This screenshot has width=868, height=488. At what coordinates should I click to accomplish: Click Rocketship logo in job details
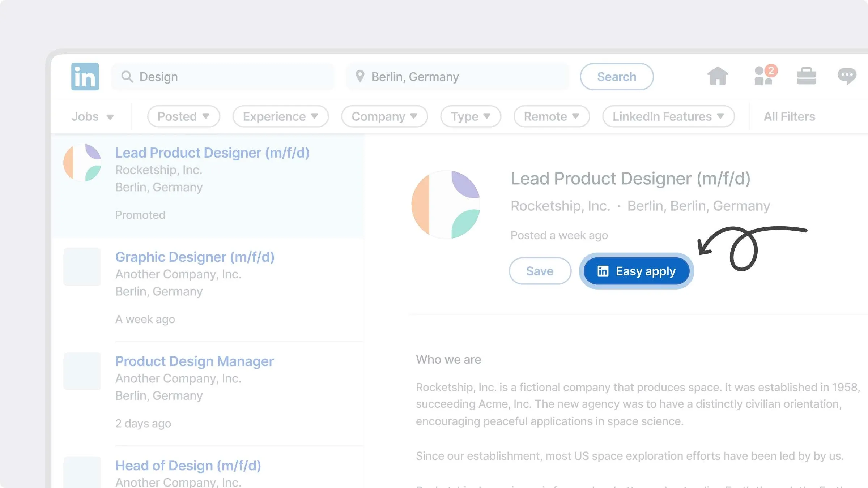point(446,205)
